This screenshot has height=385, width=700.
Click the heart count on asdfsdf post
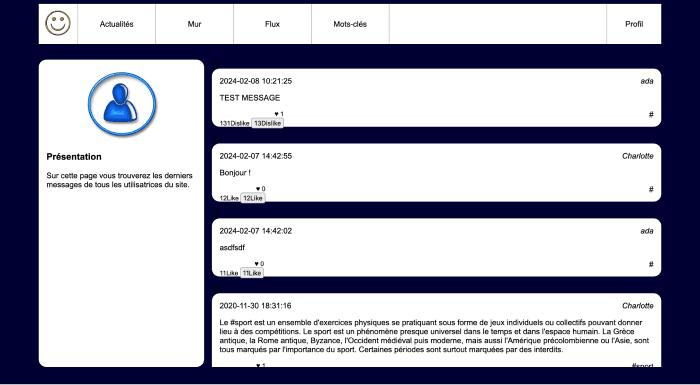click(259, 264)
